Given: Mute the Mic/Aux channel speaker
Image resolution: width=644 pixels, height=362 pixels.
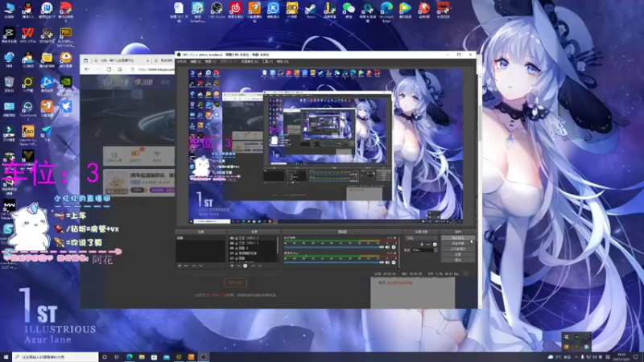Looking at the screenshot, I should pyautogui.click(x=387, y=262).
